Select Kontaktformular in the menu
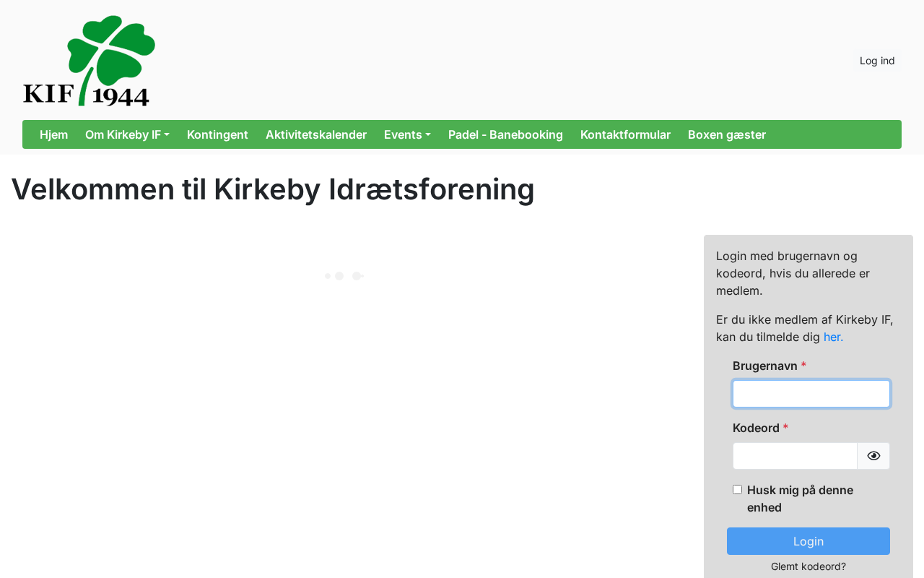 625,134
